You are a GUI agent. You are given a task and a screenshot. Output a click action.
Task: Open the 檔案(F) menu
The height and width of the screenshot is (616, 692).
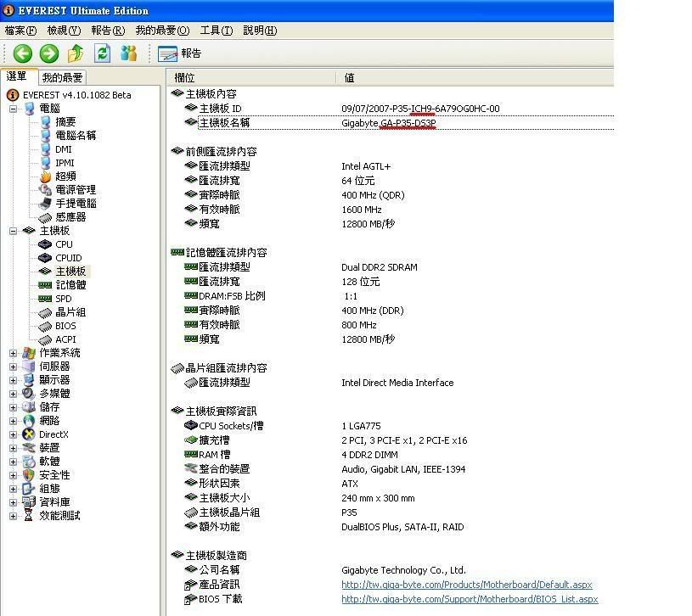20,31
